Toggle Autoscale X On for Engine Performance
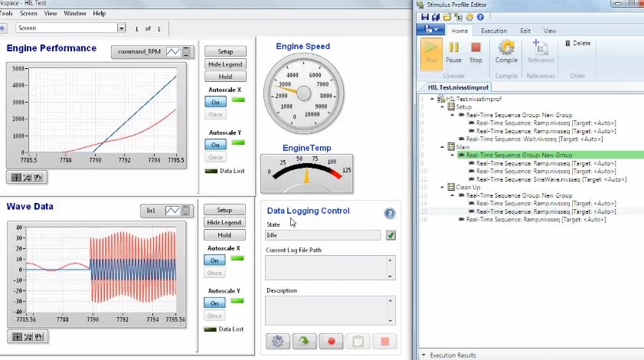Image resolution: width=644 pixels, height=360 pixels. click(215, 102)
